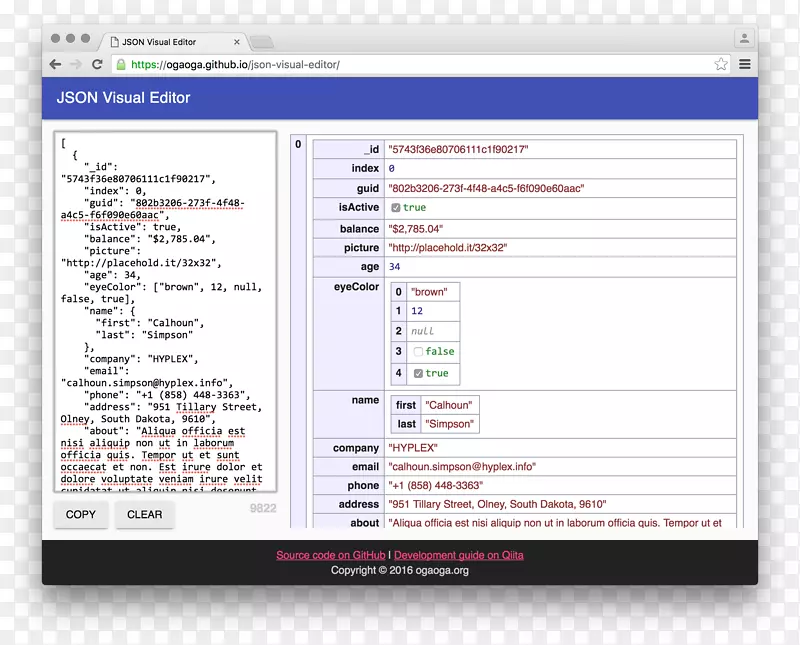
Task: Toggle the isActive true checkbox
Action: pyautogui.click(x=396, y=208)
